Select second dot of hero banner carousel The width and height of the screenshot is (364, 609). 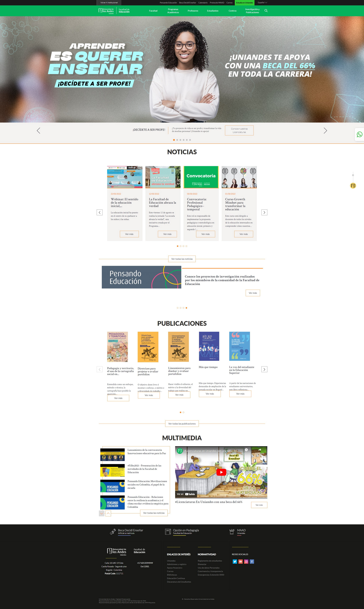coord(177,140)
